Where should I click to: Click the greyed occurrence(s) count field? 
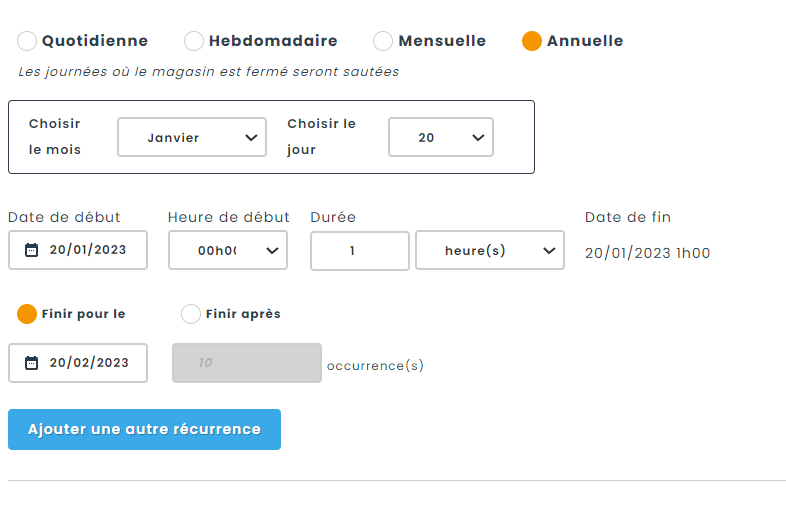coord(247,363)
